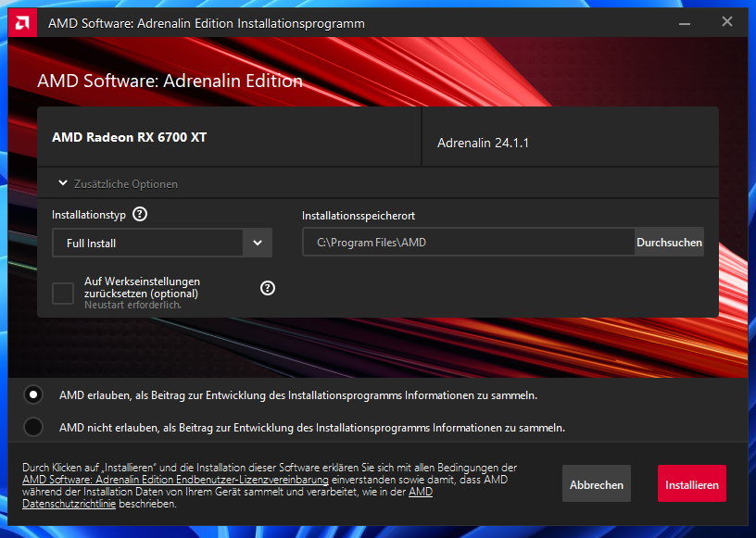Open help icon next to Installationstyp
The height and width of the screenshot is (538, 756).
click(140, 214)
